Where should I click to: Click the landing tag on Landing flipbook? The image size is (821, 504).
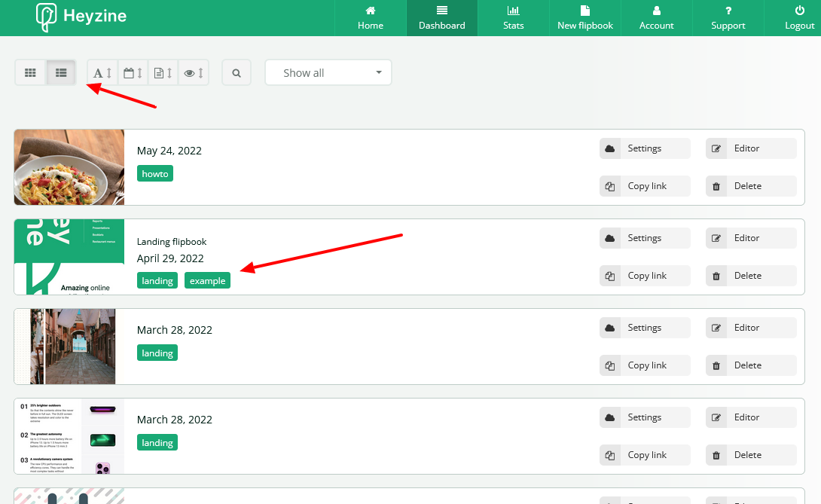pos(157,281)
